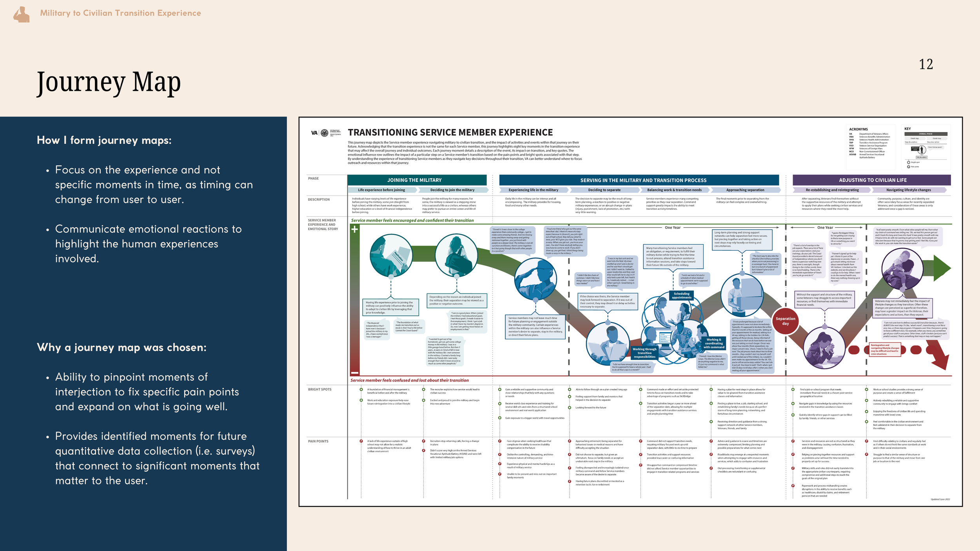Select Serving in the Military and Transition Process header
Image resolution: width=980 pixels, height=551 pixels.
pos(643,180)
